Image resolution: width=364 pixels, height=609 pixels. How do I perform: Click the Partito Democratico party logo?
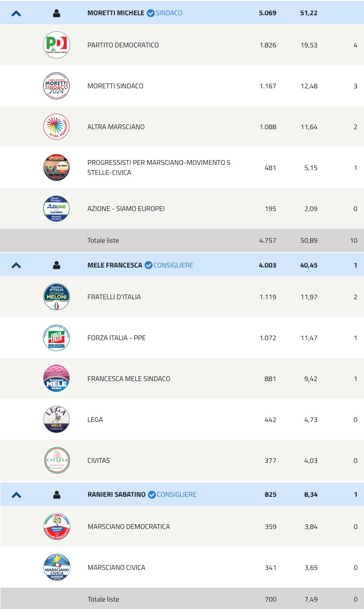tap(57, 45)
